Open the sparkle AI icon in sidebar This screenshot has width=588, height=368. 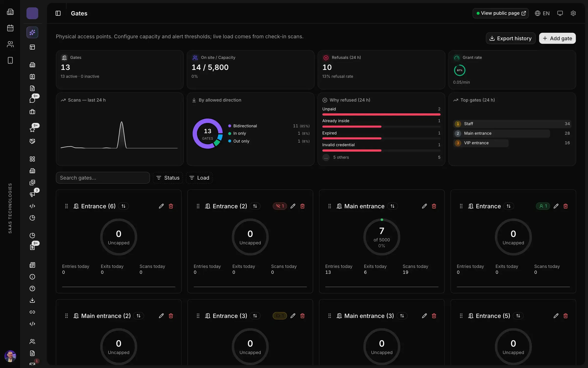click(x=32, y=32)
